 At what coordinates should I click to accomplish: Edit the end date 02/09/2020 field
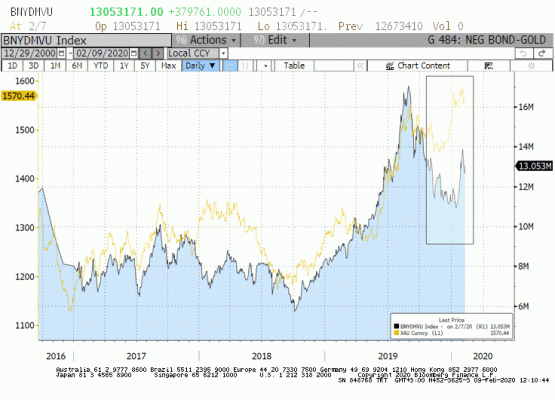pyautogui.click(x=102, y=53)
